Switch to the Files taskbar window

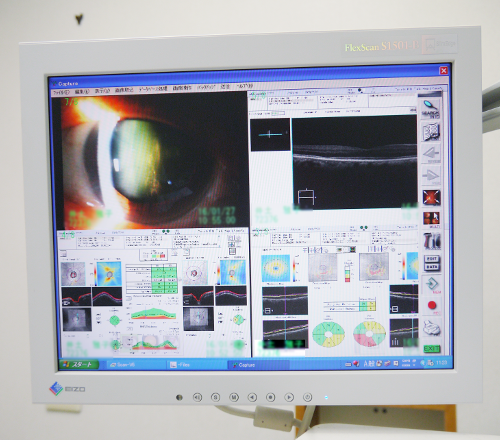(182, 365)
